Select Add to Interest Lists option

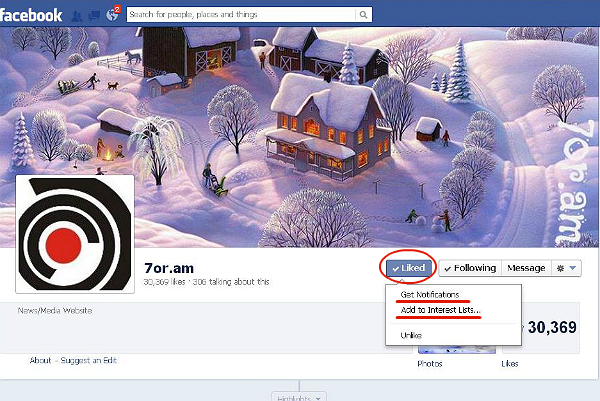(x=440, y=310)
